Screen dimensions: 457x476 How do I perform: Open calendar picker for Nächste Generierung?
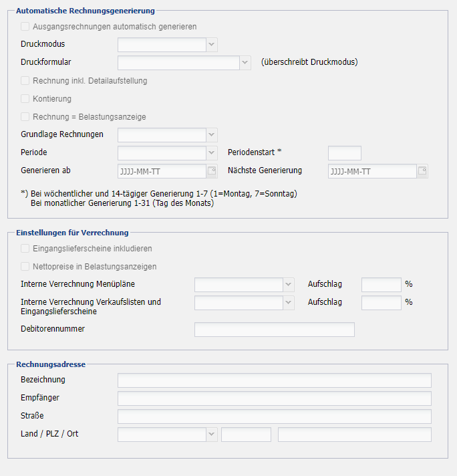(x=422, y=171)
